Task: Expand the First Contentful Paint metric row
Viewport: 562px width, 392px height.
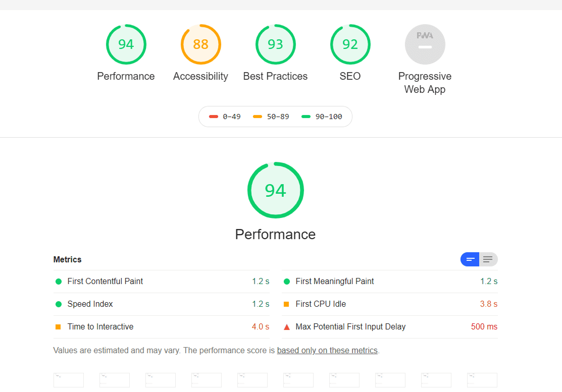Action: [x=105, y=282]
